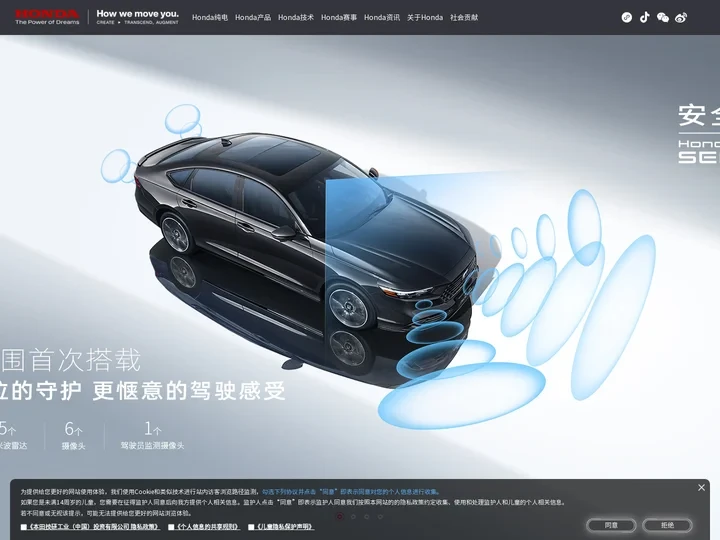The height and width of the screenshot is (540, 720).
Task: Click the 拒绝 button to decline cookies
Action: (667, 525)
